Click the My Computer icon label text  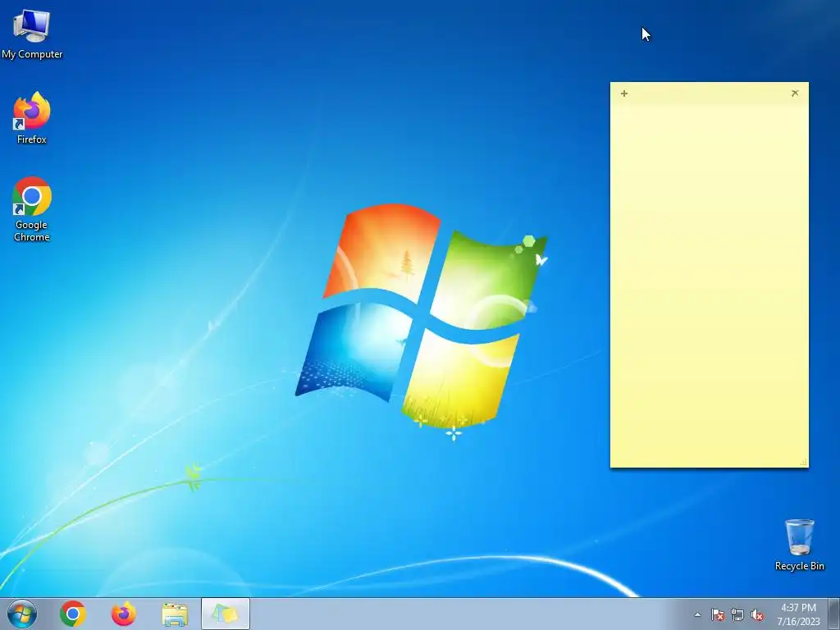[x=32, y=54]
